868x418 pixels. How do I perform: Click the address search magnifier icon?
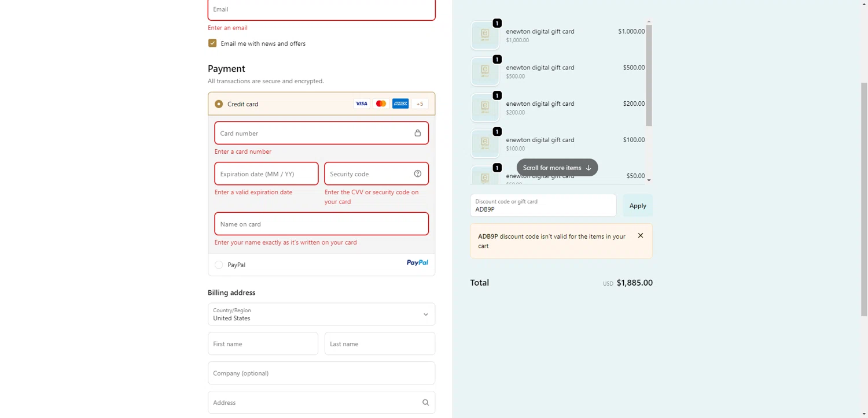pyautogui.click(x=426, y=402)
